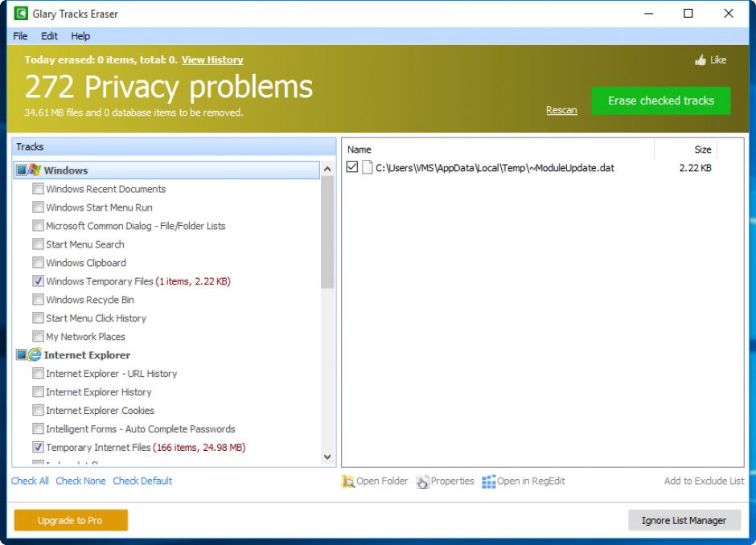The width and height of the screenshot is (756, 545).
Task: Click the View History link
Action: click(212, 59)
